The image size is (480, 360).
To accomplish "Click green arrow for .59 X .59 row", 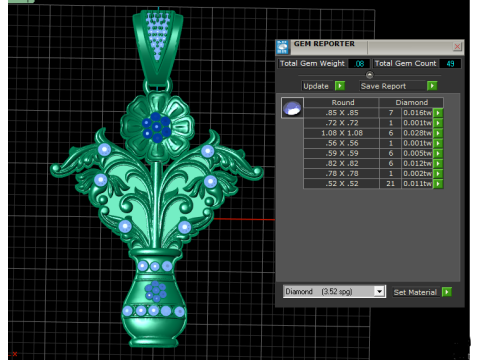I will click(x=438, y=153).
